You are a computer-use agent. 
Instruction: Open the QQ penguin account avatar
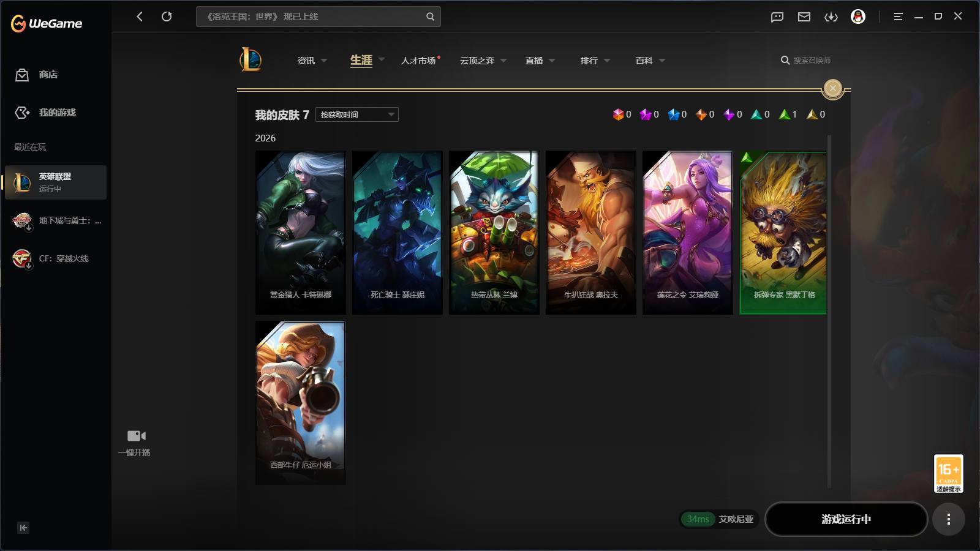click(858, 17)
